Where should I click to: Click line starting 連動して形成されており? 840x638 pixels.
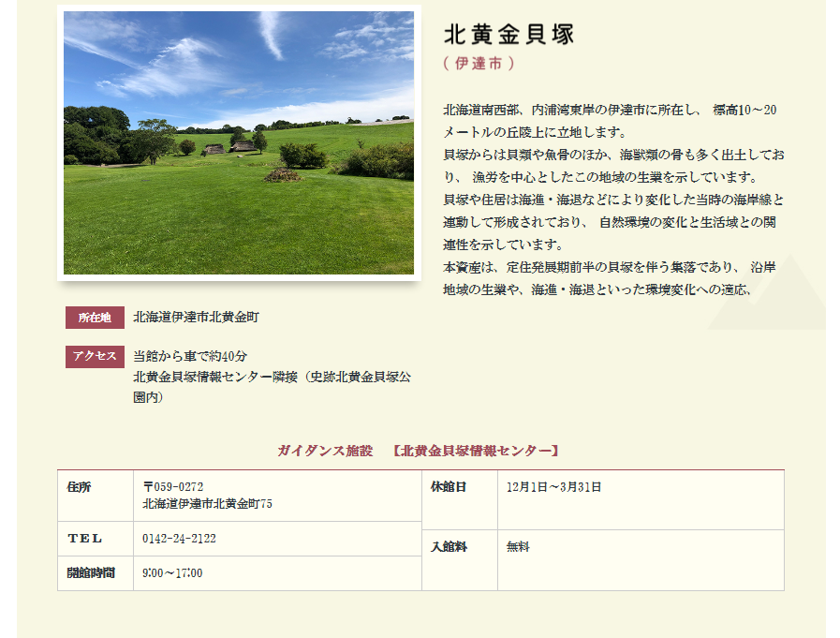pyautogui.click(x=610, y=222)
